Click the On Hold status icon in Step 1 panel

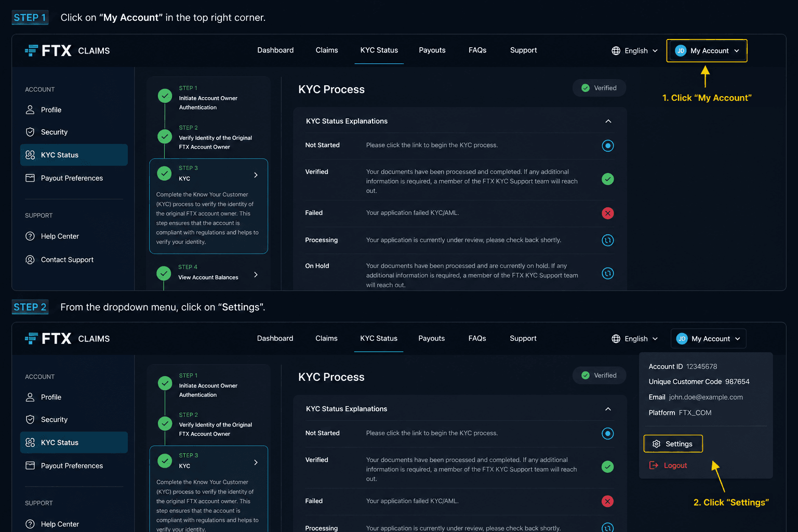coord(608,273)
